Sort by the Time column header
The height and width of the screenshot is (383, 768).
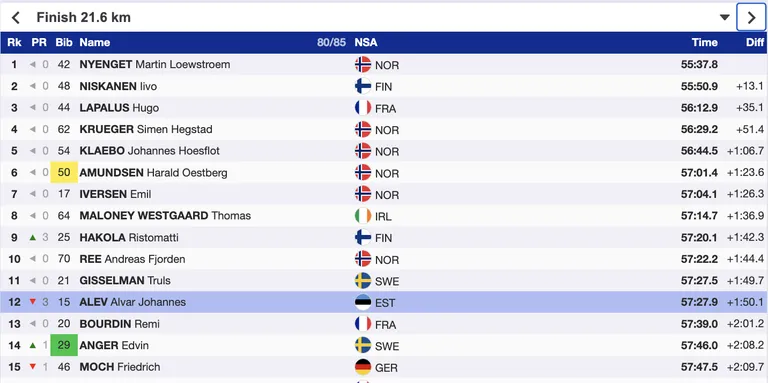[x=705, y=43]
